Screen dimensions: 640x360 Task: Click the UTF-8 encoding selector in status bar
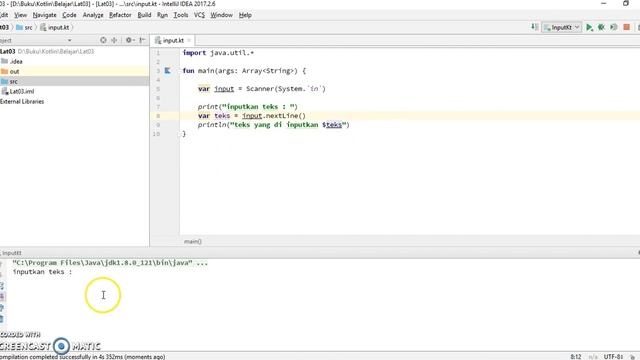[x=613, y=357]
